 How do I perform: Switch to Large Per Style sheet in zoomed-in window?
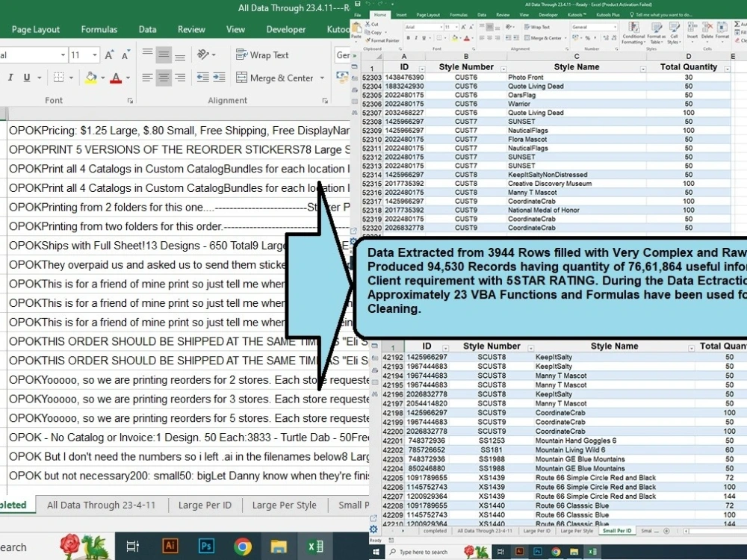click(284, 505)
